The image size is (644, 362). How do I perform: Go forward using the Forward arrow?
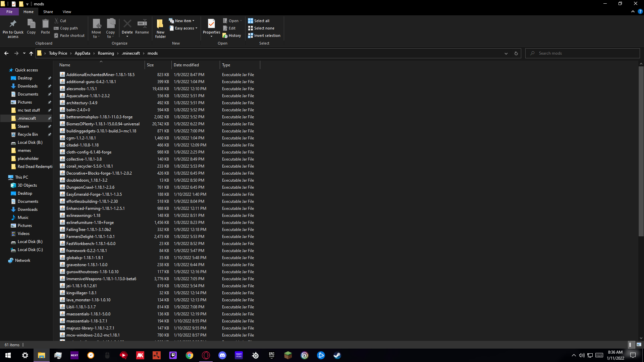tap(16, 53)
